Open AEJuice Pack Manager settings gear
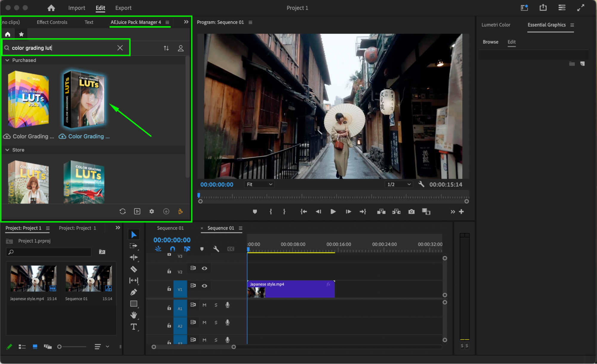Image resolution: width=597 pixels, height=364 pixels. pyautogui.click(x=152, y=211)
